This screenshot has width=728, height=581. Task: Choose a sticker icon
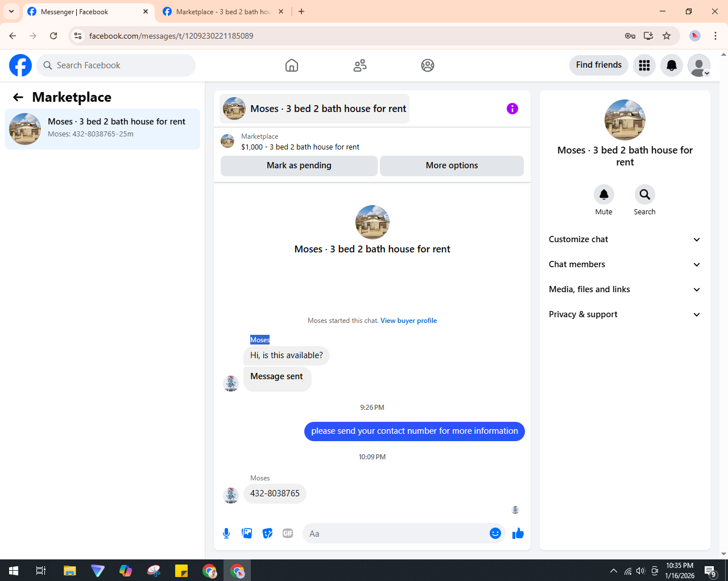[267, 533]
